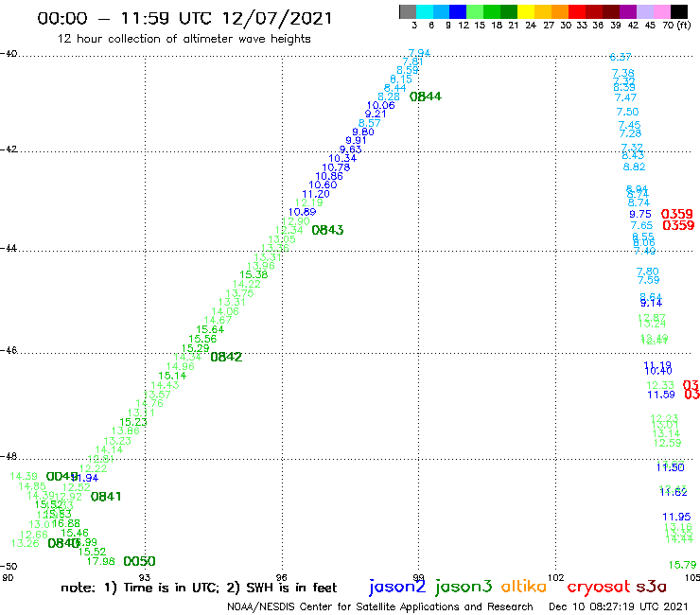Screen dimensions: 700x615
Task: Select the 17.98 wave height reading
Action: pyautogui.click(x=101, y=561)
